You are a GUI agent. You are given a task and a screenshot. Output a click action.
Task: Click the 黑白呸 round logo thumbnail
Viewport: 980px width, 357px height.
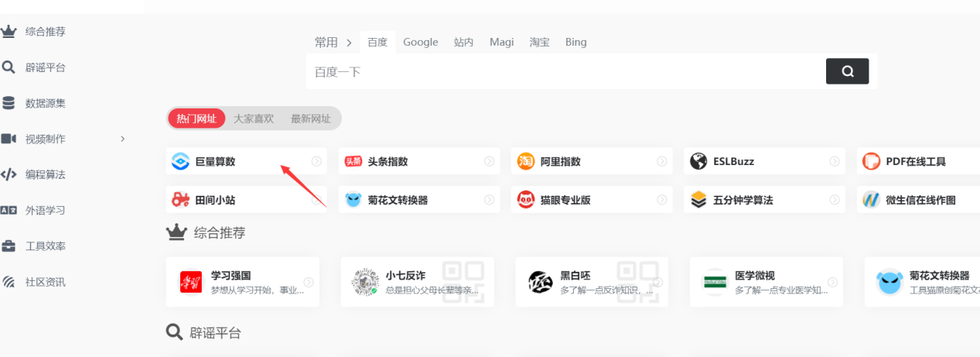pyautogui.click(x=540, y=282)
